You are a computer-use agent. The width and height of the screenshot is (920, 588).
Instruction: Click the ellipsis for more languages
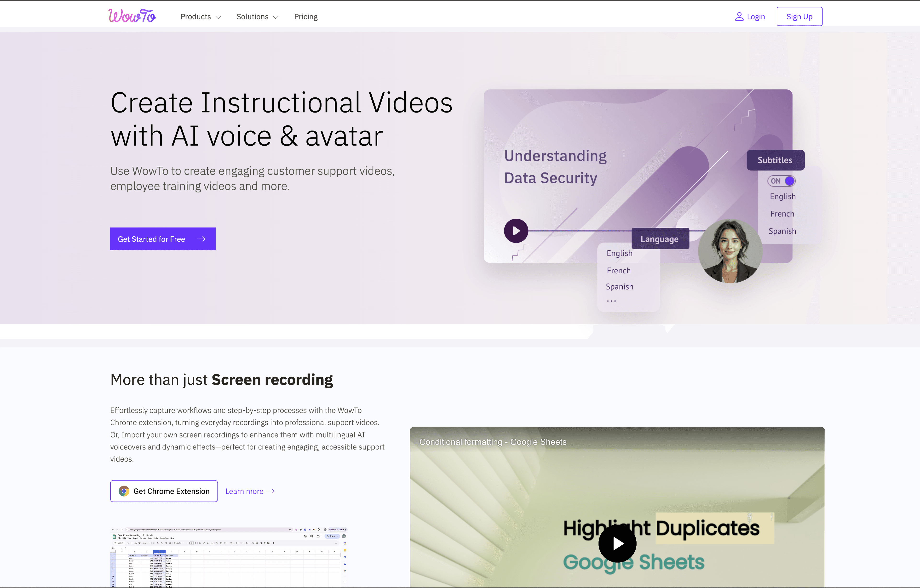coord(611,301)
